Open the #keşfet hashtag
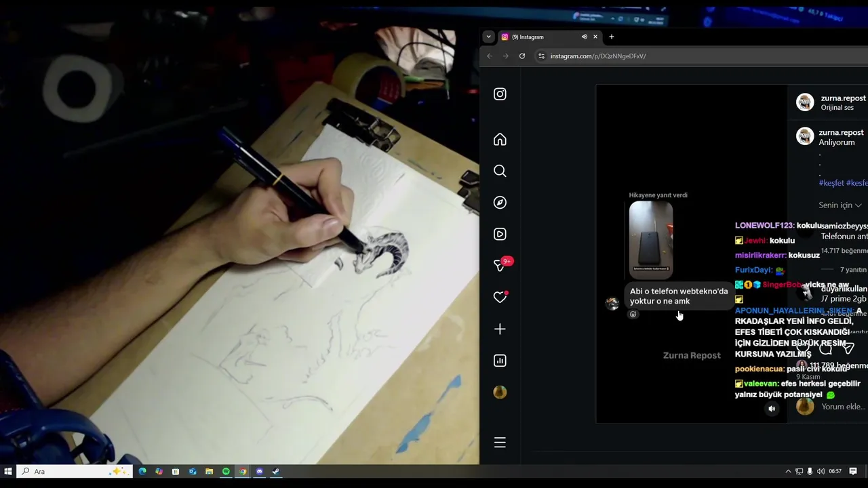The width and height of the screenshot is (868, 488). [831, 183]
